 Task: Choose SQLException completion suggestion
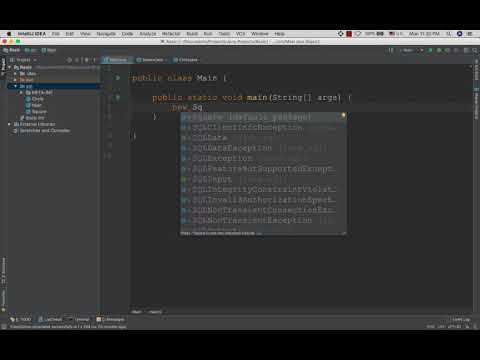pyautogui.click(x=263, y=158)
